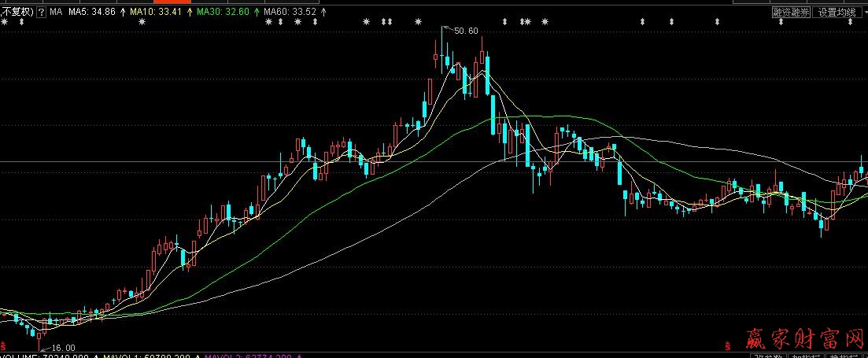Click the red § marker at bottom right

pyautogui.click(x=727, y=345)
